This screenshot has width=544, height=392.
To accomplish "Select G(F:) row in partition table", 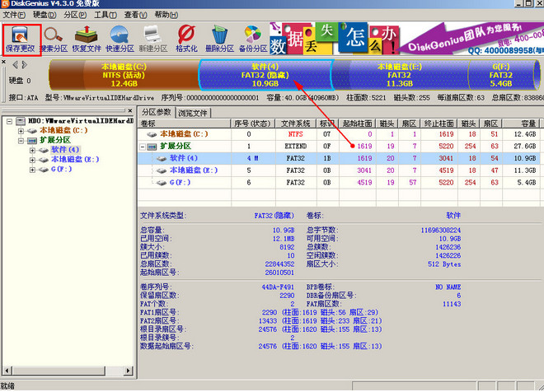I will (339, 183).
